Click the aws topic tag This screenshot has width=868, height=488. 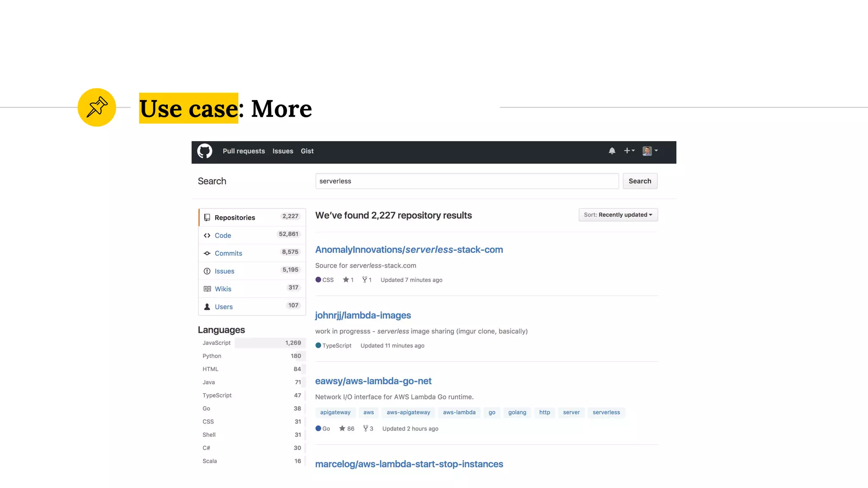(369, 412)
